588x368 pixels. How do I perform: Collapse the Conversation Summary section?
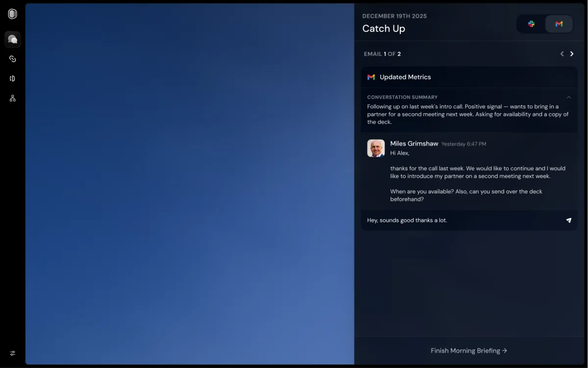[x=569, y=97]
